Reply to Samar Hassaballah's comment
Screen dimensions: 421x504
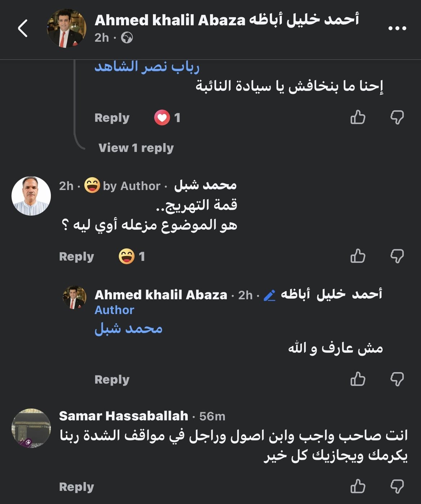pos(76,487)
